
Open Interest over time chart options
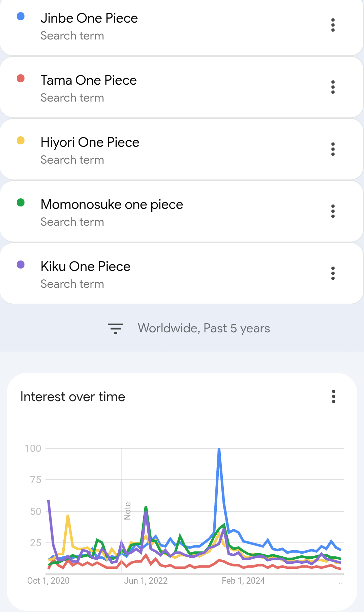point(334,397)
